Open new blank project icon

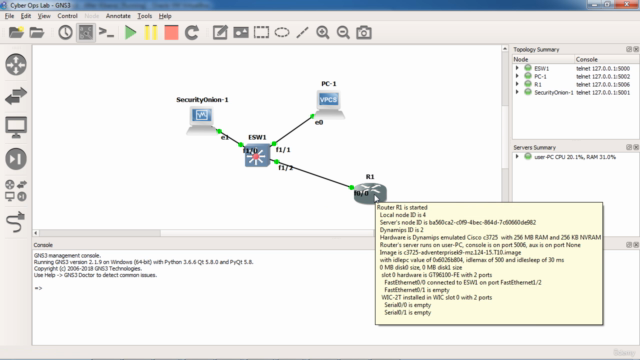tap(16, 32)
